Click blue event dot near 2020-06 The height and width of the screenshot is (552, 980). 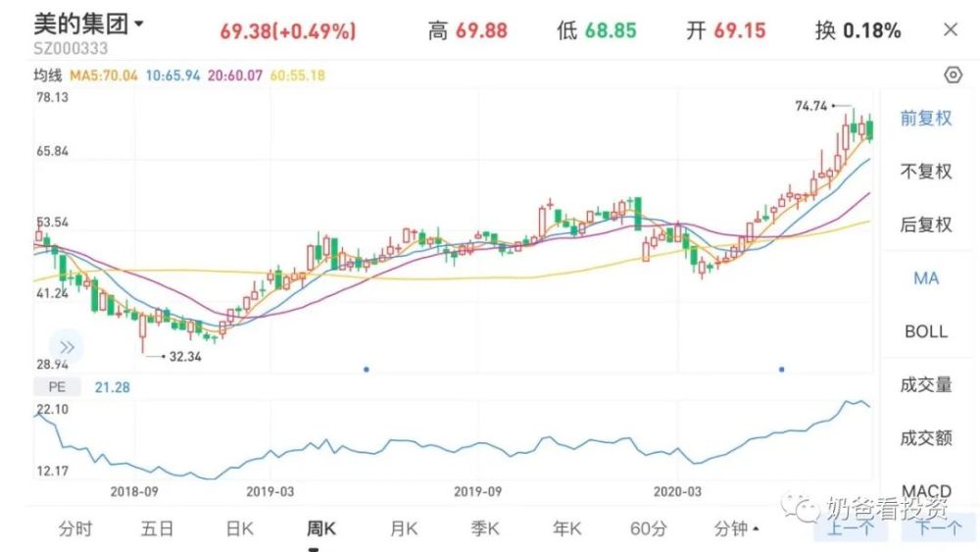point(781,370)
